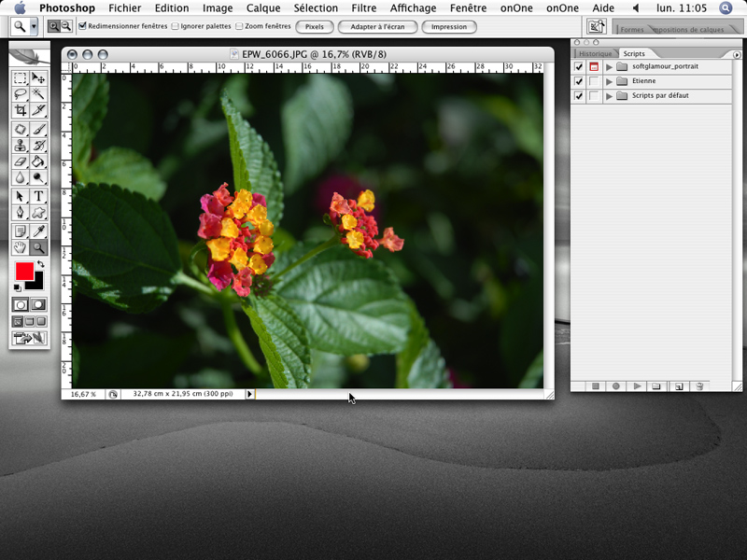This screenshot has width=747, height=560.
Task: Open the Affichage menu
Action: point(413,8)
